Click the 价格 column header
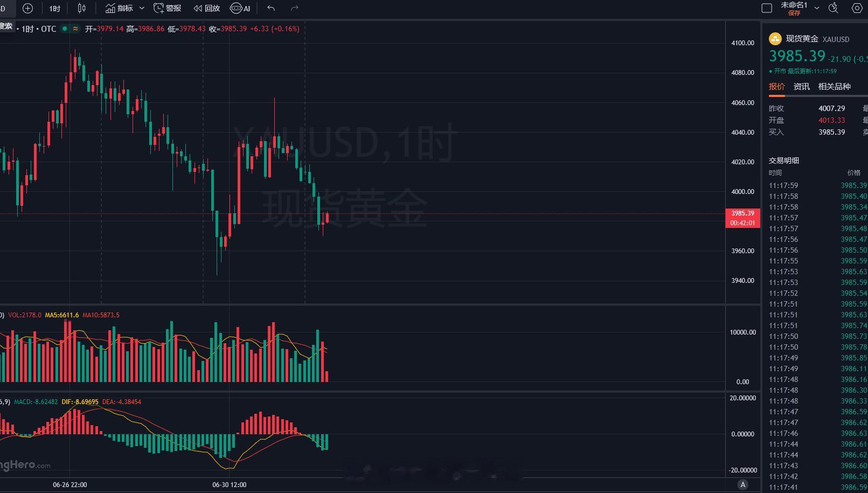This screenshot has width=868, height=493. pos(854,173)
